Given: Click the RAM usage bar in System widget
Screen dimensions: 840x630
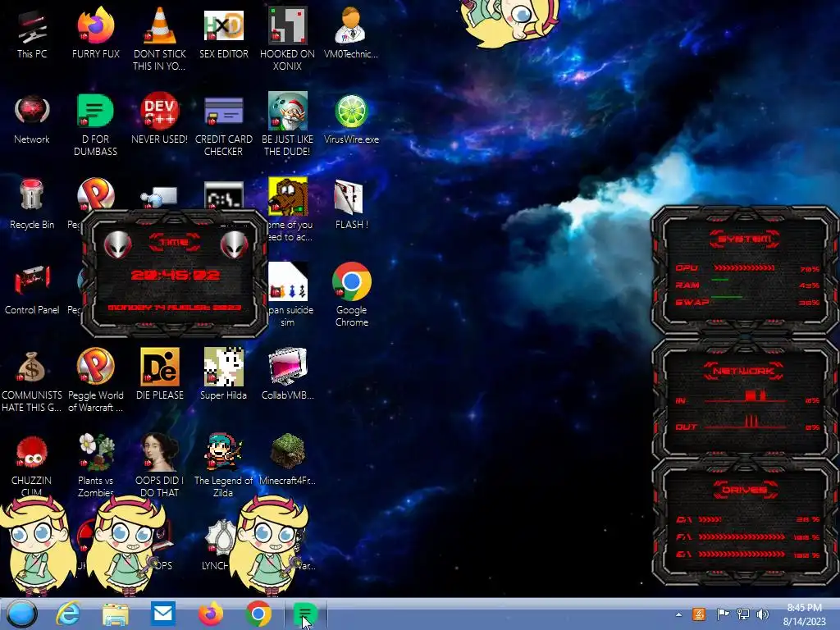Looking at the screenshot, I should (720, 280).
